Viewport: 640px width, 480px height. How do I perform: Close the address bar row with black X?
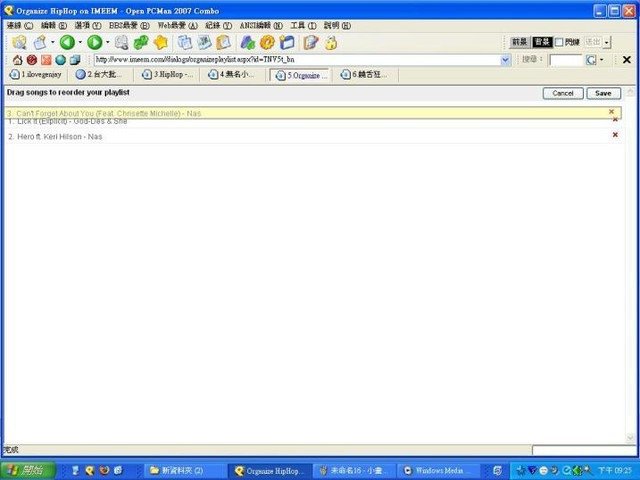click(627, 60)
